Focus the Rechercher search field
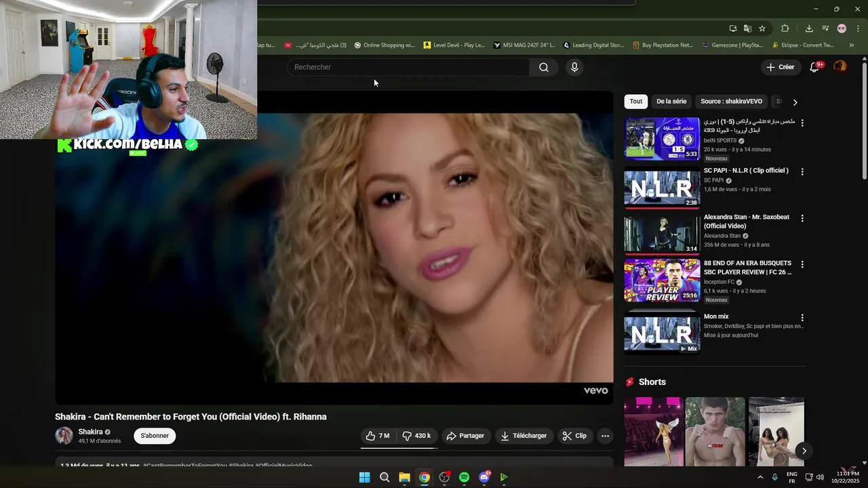868x488 pixels. click(x=408, y=67)
